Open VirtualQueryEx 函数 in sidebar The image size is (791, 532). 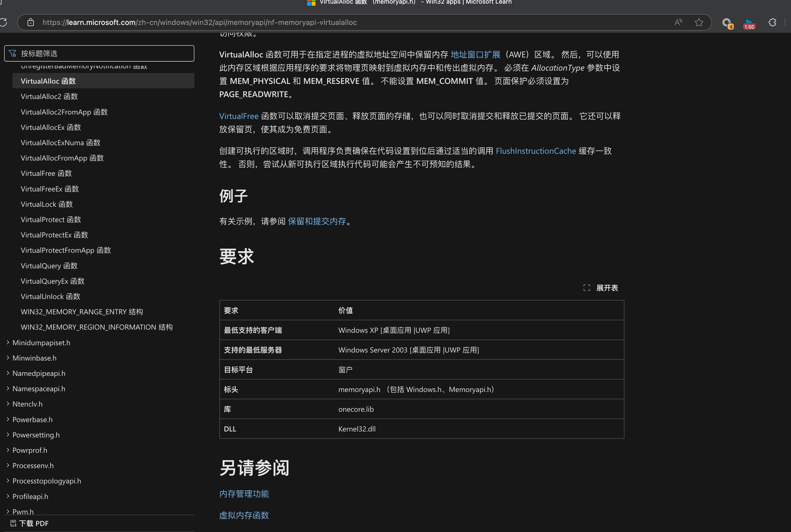tap(52, 281)
